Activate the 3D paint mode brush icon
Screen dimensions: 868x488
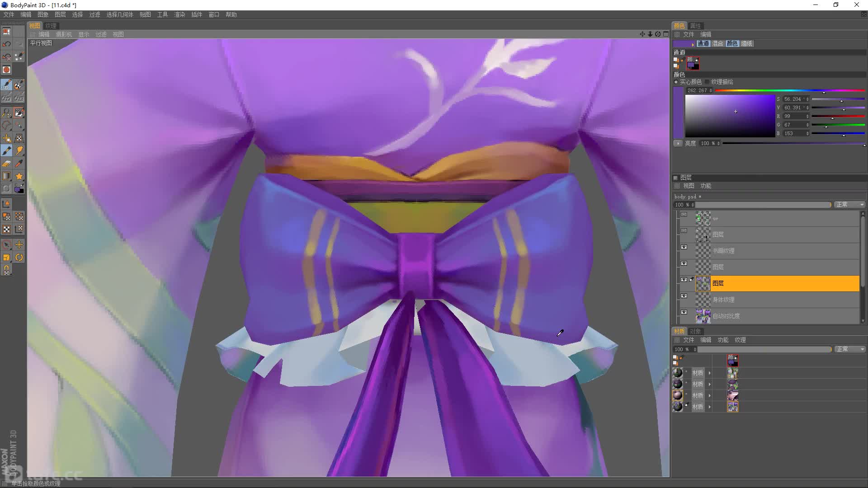tap(6, 85)
